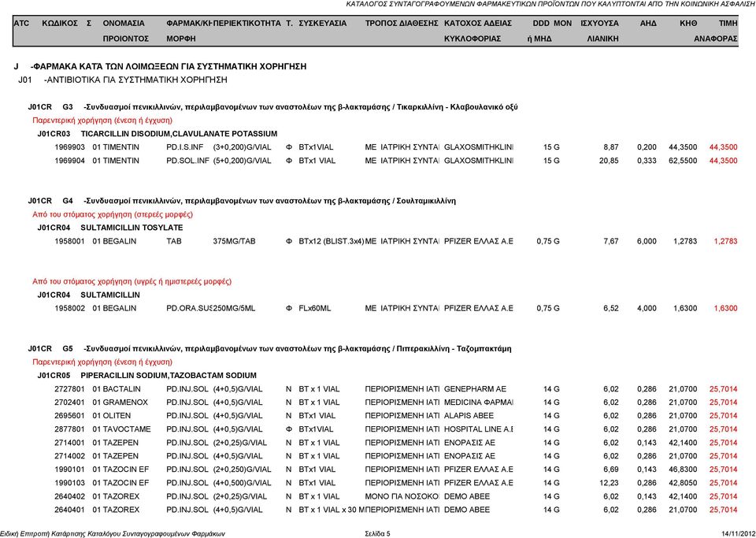Click the ΟΝΟΜΑΣΙΑ ΠΡΟΙΟΝΤΟΣ column header

tap(126, 31)
